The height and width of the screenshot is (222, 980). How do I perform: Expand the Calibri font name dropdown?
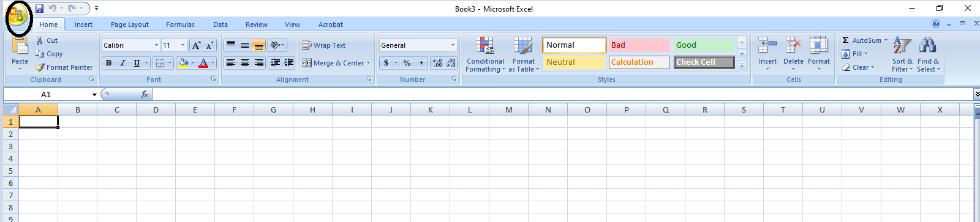157,45
